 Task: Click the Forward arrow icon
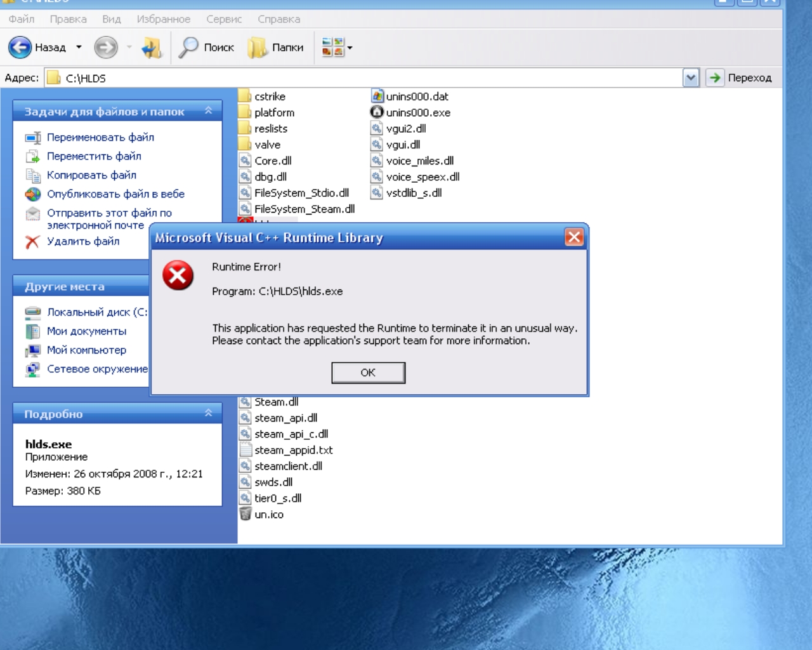[106, 47]
